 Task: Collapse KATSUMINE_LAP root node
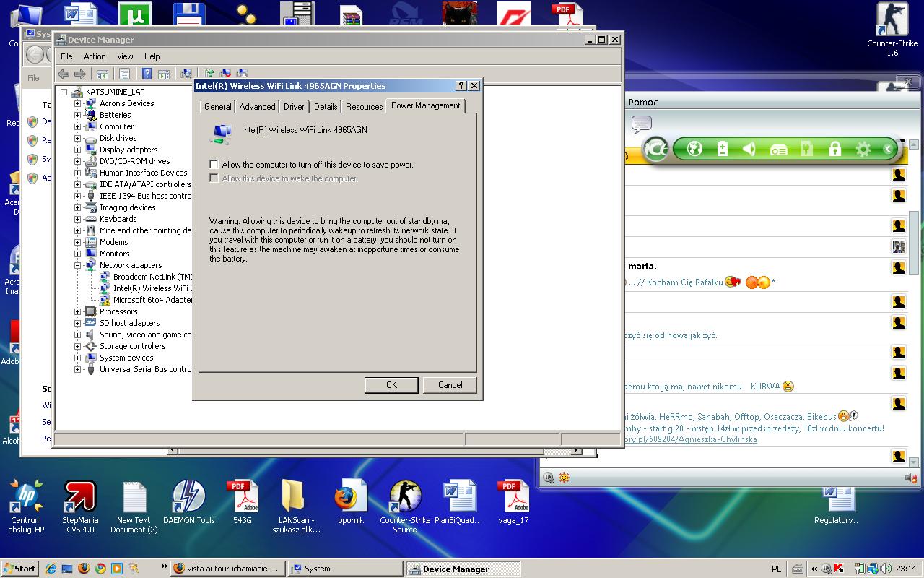pos(64,92)
